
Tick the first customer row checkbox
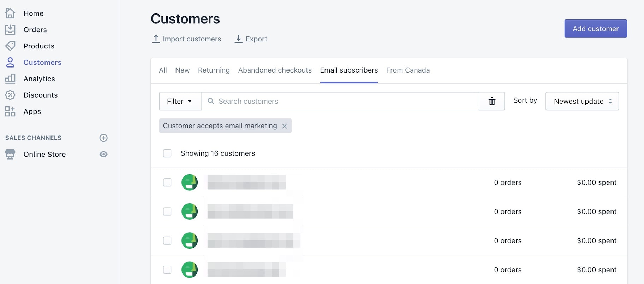pyautogui.click(x=167, y=182)
